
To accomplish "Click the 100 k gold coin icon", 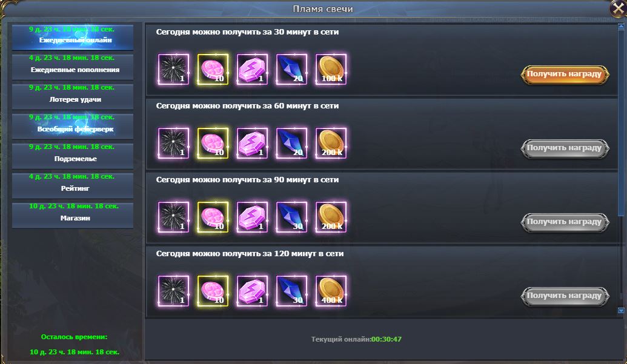I will (x=331, y=69).
